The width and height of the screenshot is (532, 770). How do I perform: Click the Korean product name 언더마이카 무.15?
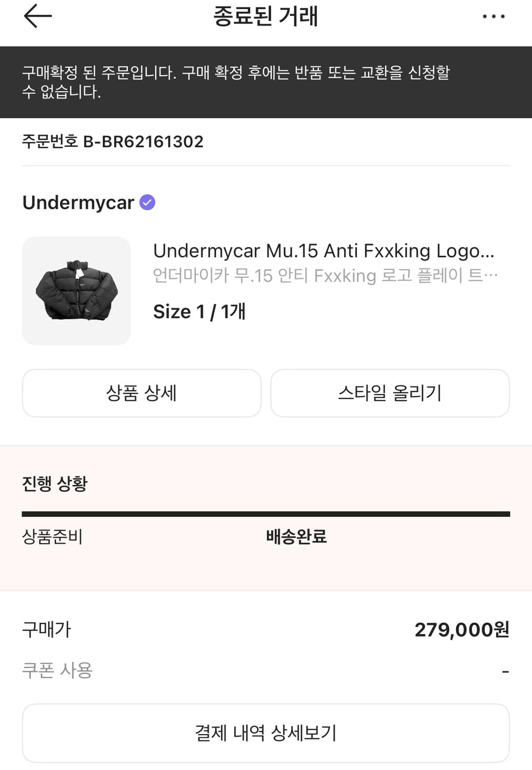(x=325, y=276)
